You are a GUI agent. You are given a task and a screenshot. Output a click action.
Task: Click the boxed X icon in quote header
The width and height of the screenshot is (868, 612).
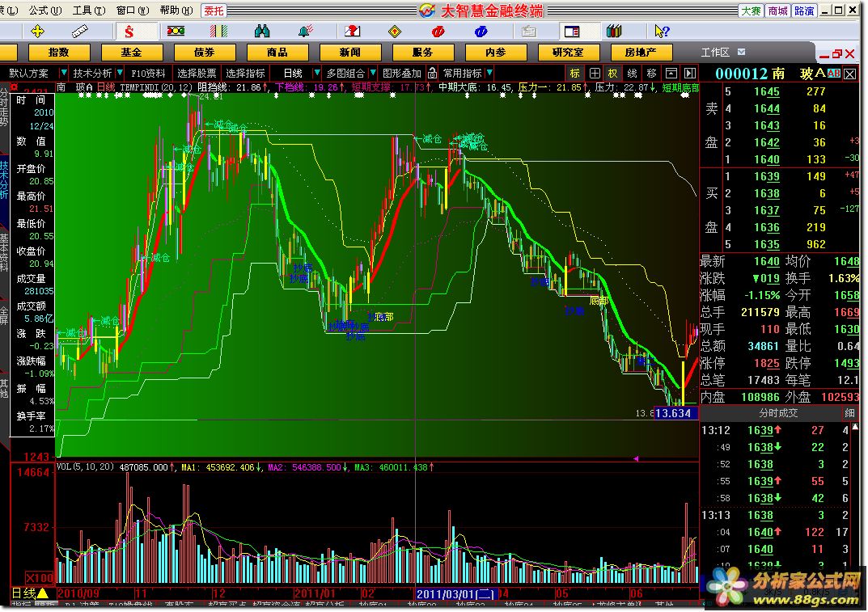click(x=850, y=73)
